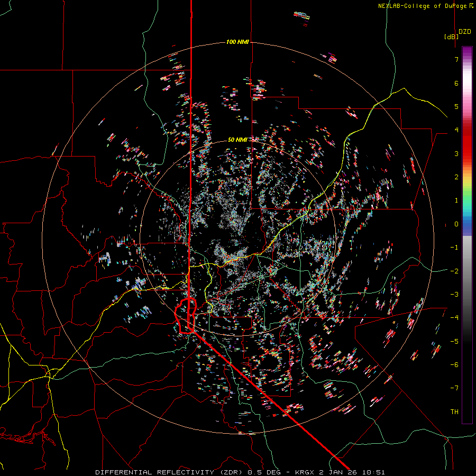476x476 pixels.
Task: Click the 3 value on the color scale
Action: pos(456,153)
